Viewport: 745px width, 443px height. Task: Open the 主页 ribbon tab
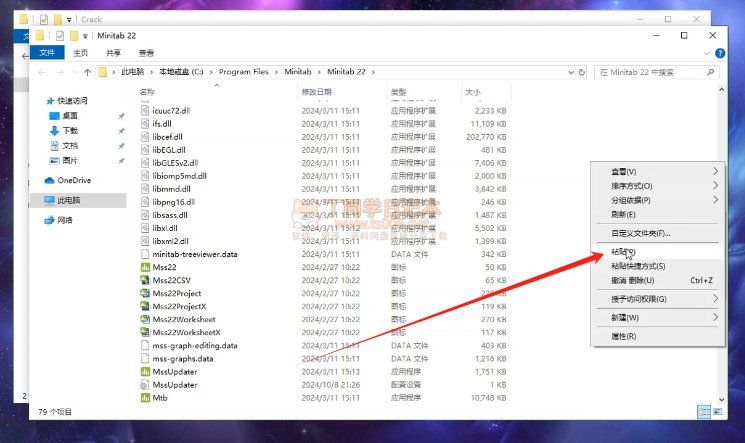[x=80, y=53]
